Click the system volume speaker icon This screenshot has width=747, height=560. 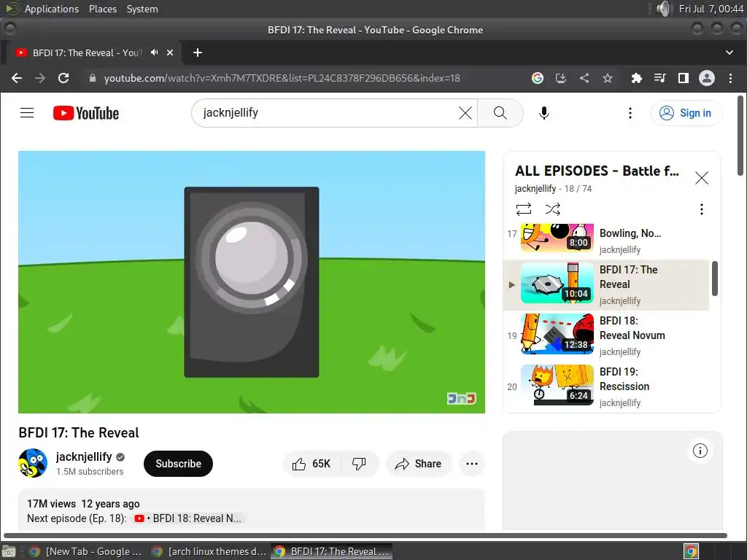point(662,9)
